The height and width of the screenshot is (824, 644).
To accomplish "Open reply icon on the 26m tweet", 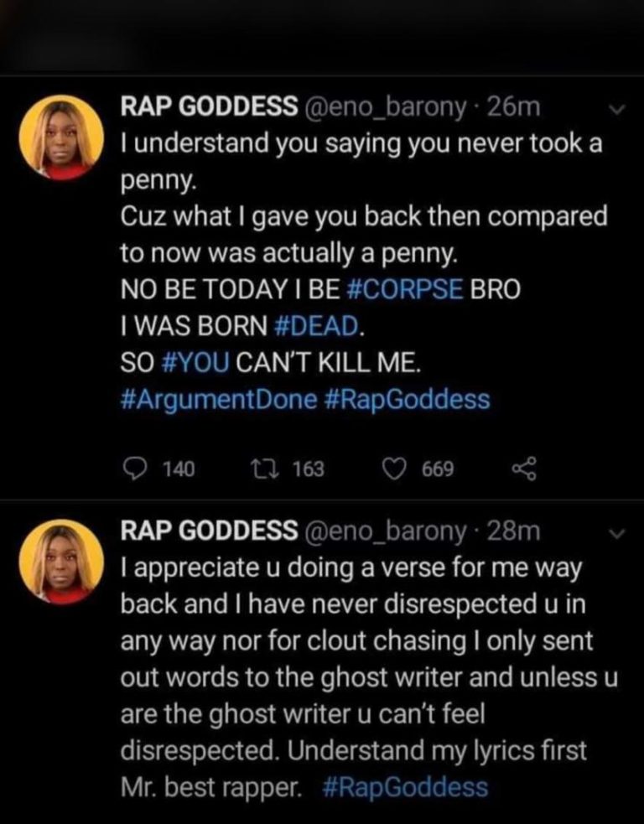I will coord(136,469).
